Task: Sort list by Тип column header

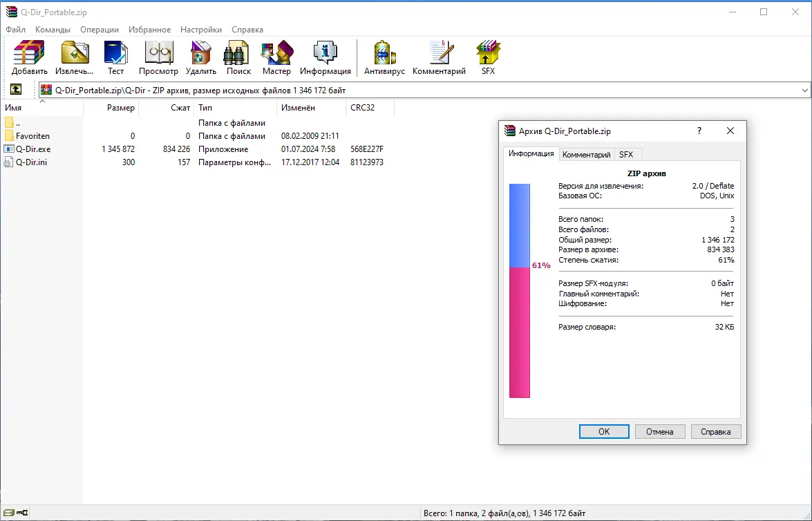Action: (x=235, y=108)
